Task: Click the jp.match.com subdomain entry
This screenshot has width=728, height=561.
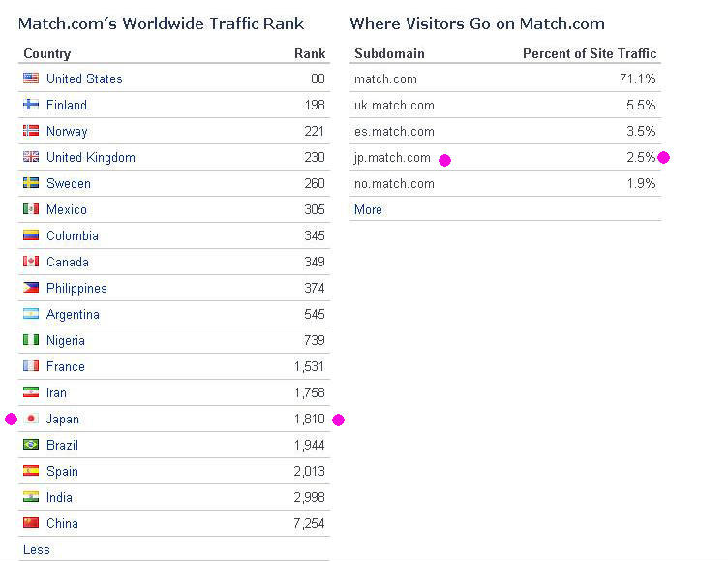Action: pos(392,157)
